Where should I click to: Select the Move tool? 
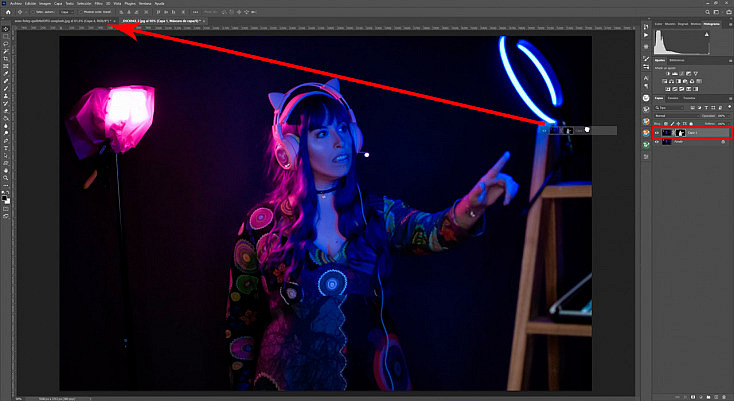click(6, 29)
